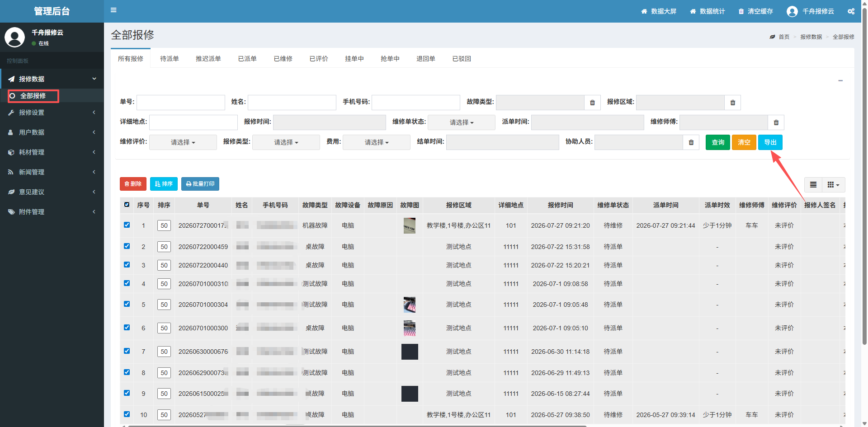This screenshot has width=868, height=427.
Task: Collapse search panel using minus icon
Action: [x=840, y=80]
